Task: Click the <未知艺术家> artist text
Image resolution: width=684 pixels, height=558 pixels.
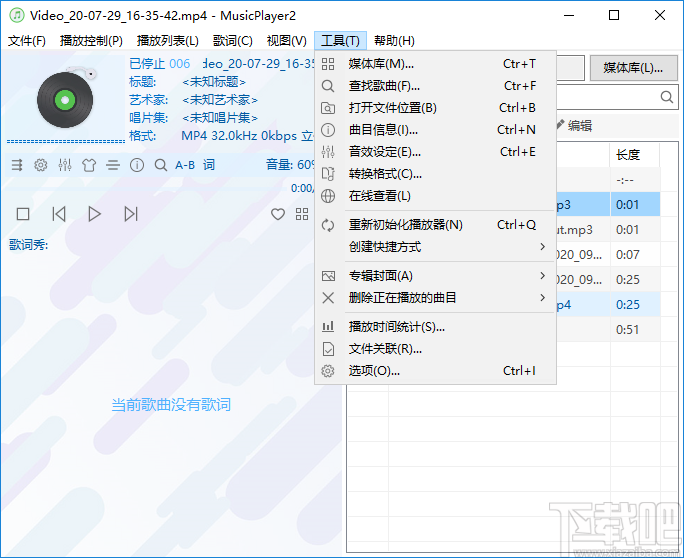Action: [x=220, y=100]
